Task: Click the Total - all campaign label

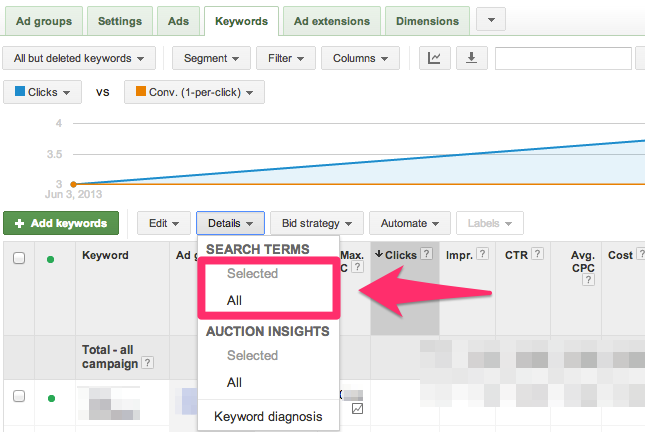Action: pyautogui.click(x=110, y=357)
